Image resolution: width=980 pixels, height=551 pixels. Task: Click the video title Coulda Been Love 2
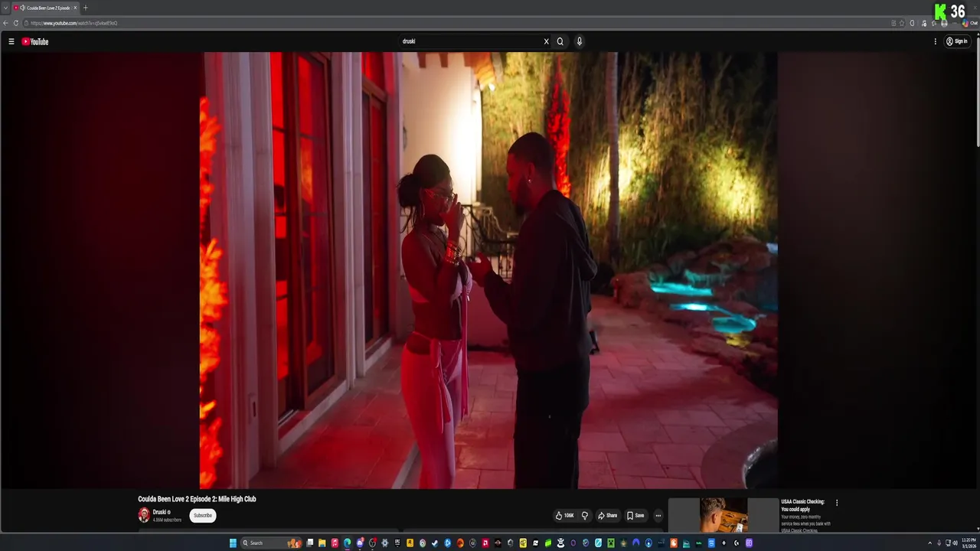pos(197,499)
